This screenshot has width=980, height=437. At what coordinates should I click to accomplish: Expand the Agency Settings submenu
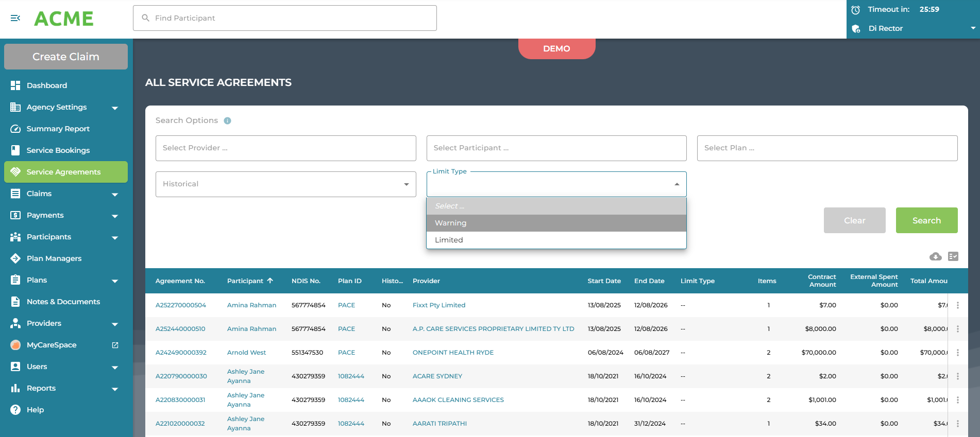coord(115,108)
